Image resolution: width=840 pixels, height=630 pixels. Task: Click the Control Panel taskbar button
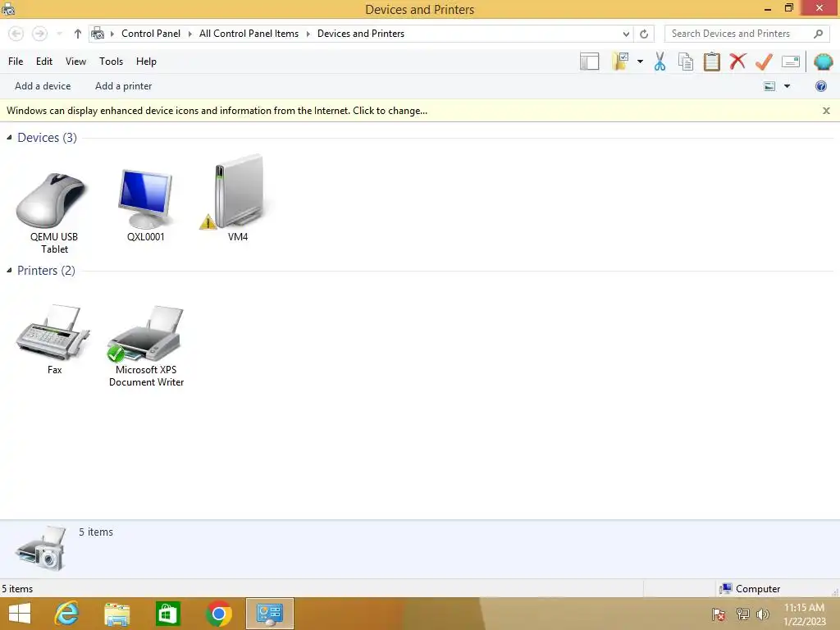269,614
